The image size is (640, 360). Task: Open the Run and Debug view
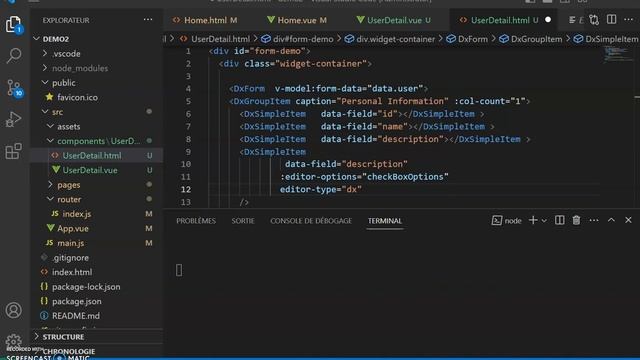13,120
